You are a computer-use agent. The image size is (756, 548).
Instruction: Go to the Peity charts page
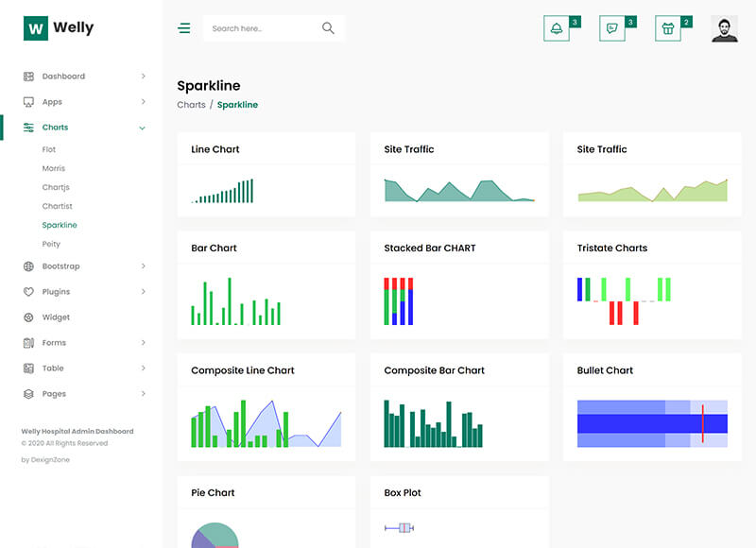(51, 244)
